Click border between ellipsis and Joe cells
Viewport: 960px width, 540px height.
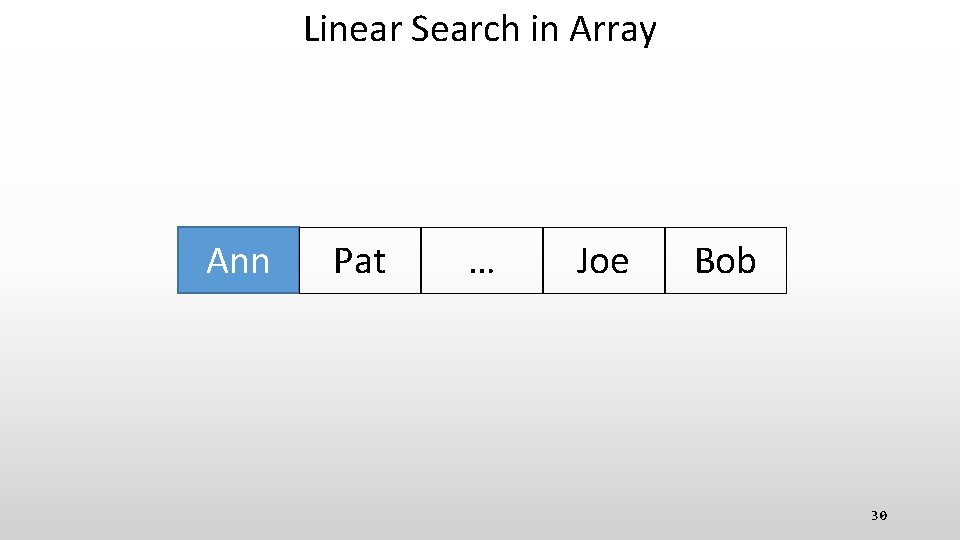tap(543, 261)
